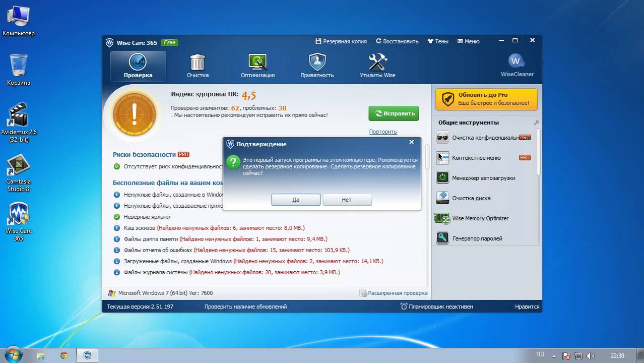Viewport: 644px width, 363px height.
Task: Open Менеджер автозагрузки tool icon
Action: pyautogui.click(x=442, y=177)
